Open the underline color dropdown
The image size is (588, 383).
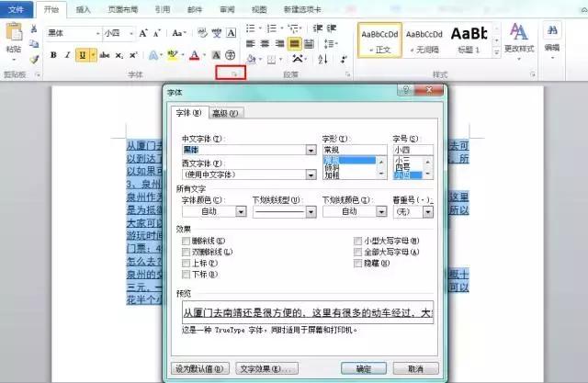point(381,212)
